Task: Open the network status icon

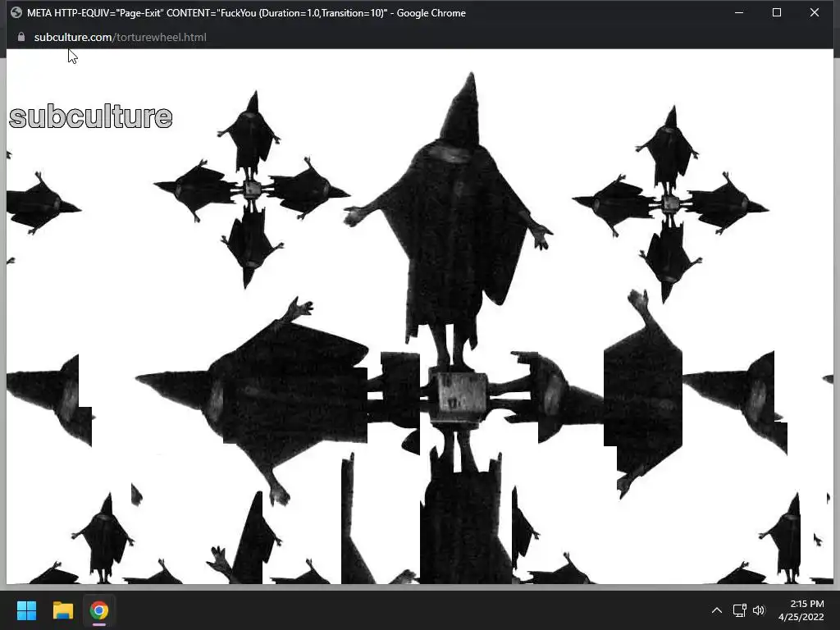Action: [x=739, y=610]
